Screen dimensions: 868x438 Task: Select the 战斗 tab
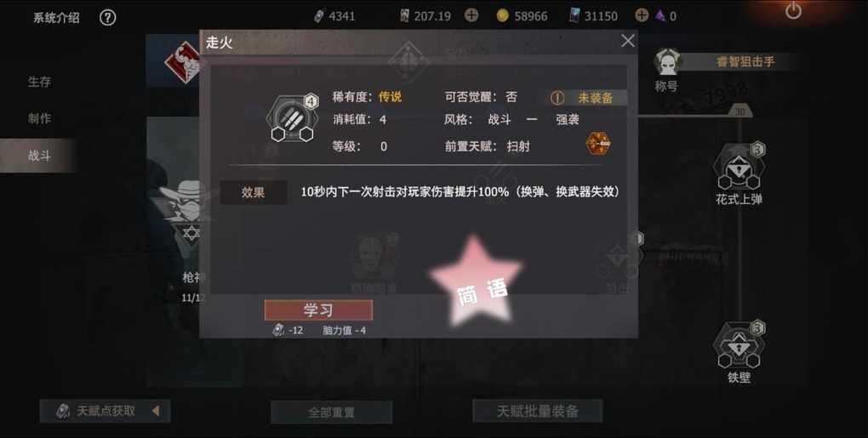pyautogui.click(x=37, y=156)
